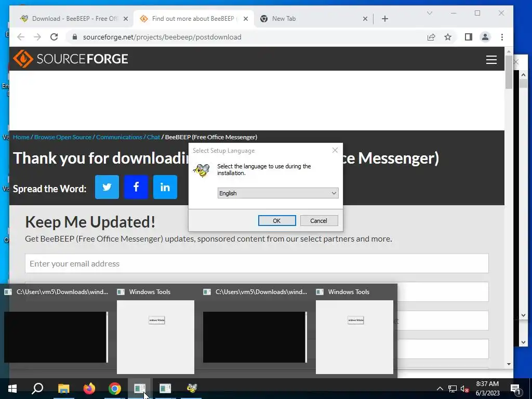Open Communications breadcrumb link
Screen dimensions: 532x399
tap(119, 137)
